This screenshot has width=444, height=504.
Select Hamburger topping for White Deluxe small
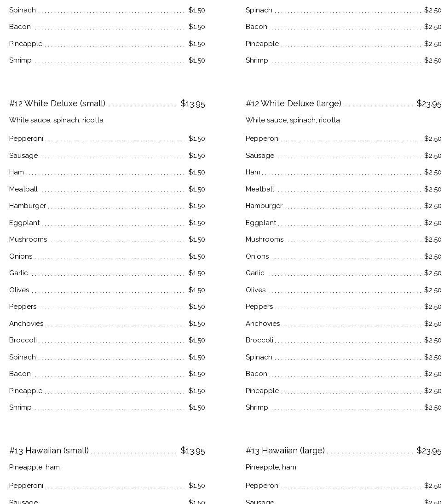tap(28, 206)
